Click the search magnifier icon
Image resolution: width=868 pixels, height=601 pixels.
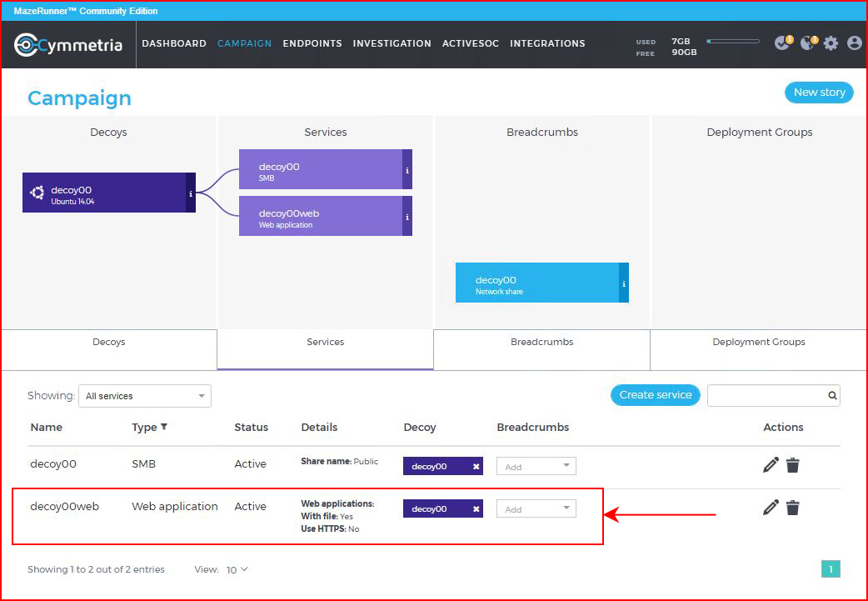click(832, 395)
